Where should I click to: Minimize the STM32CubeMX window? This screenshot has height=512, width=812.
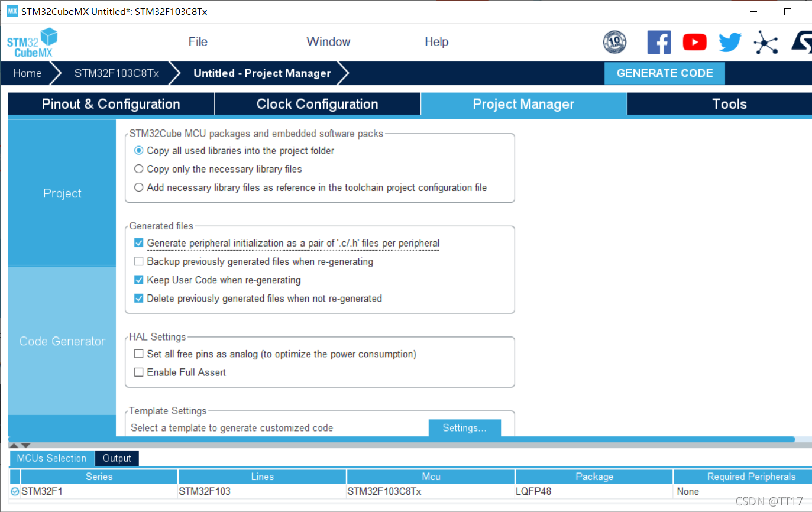pos(752,12)
